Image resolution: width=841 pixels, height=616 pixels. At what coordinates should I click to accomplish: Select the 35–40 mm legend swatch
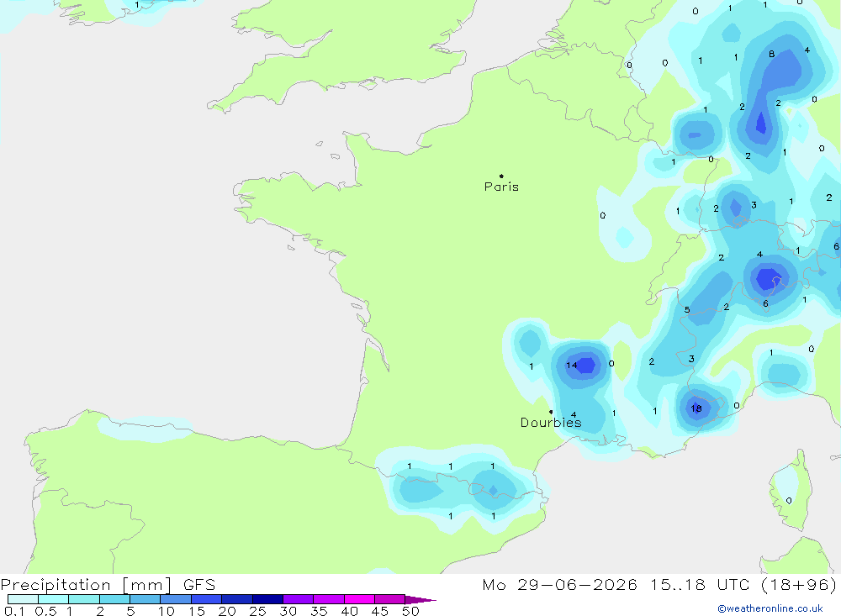tap(329, 599)
